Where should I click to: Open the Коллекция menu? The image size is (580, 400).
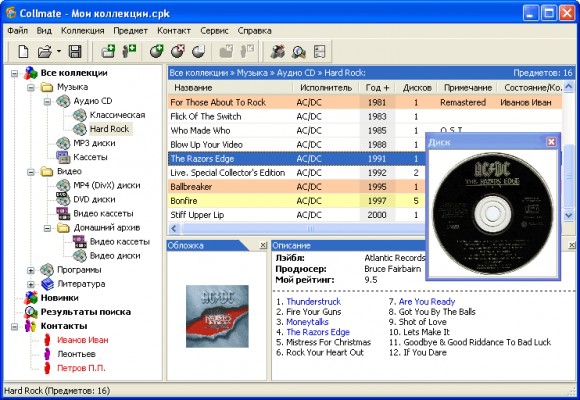click(82, 31)
